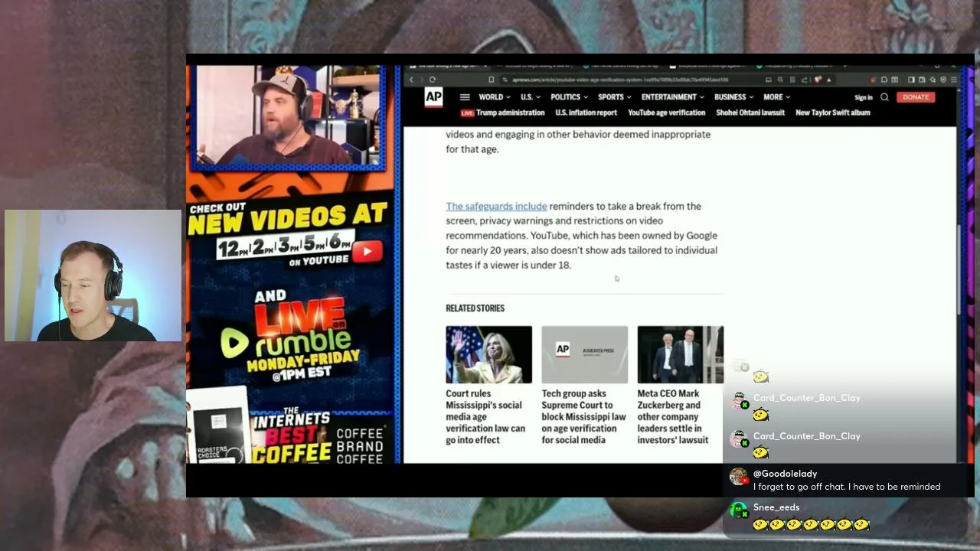Follow the 'The safeguards include' link
Screen dimensions: 980x551
[x=496, y=206]
